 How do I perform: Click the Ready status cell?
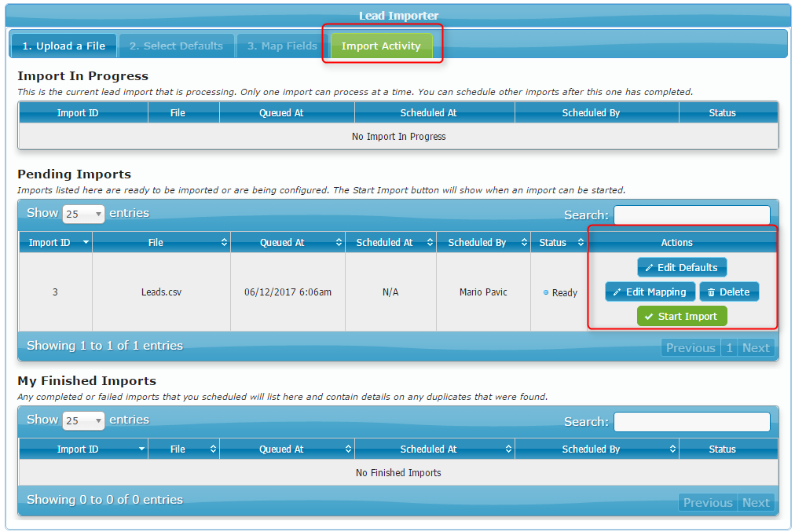point(559,292)
